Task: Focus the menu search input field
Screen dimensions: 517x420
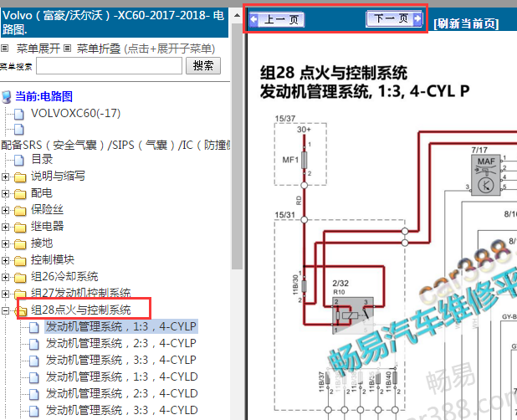Action: click(x=109, y=65)
